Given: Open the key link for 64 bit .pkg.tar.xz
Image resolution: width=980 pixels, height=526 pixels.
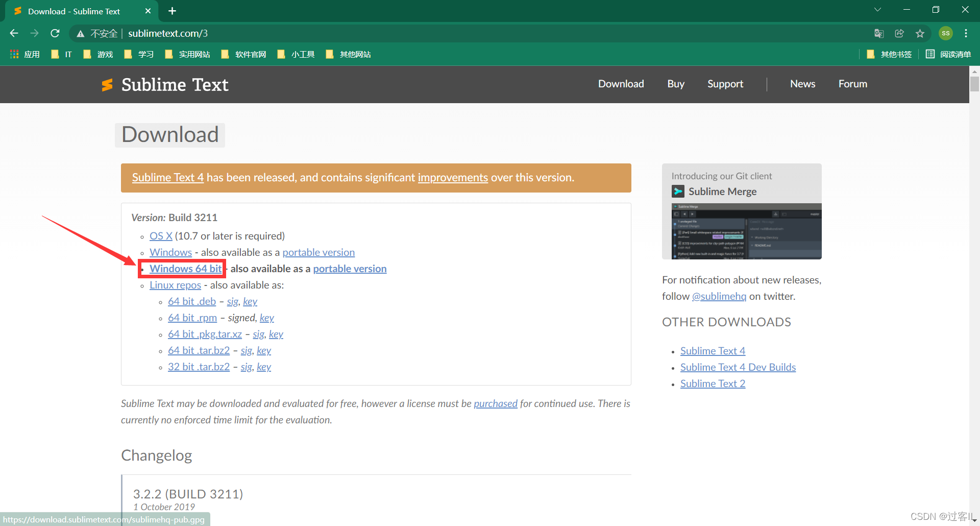Looking at the screenshot, I should 276,334.
